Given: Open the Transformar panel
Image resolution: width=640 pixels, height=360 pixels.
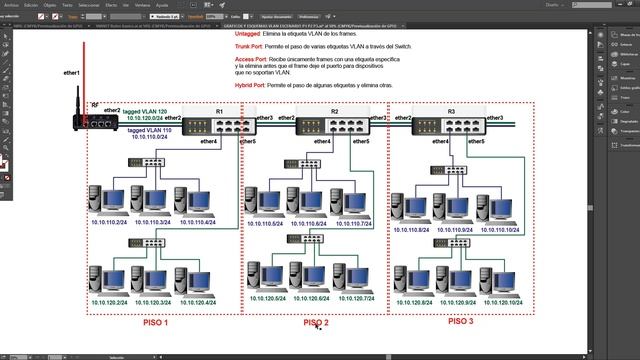Looking at the screenshot, I should click(624, 145).
